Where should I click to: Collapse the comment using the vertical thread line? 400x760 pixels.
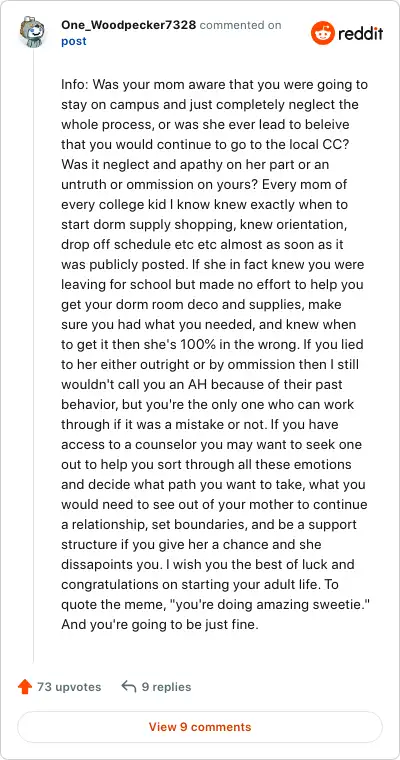pos(33,356)
